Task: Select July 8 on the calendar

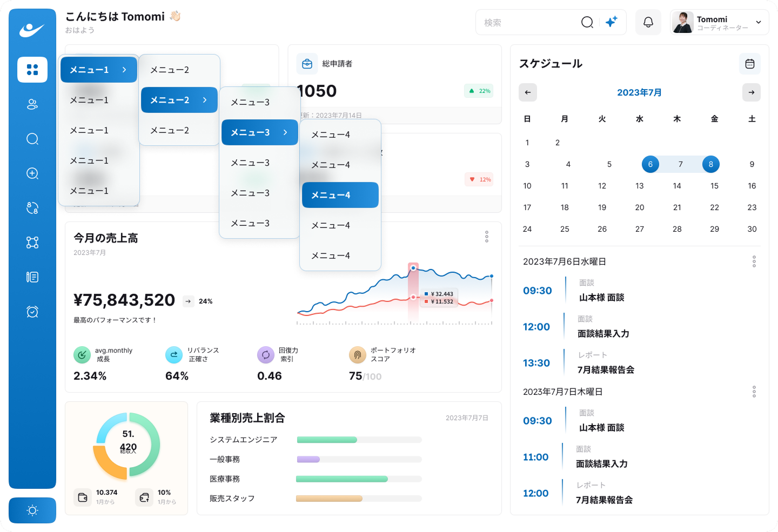Action: [x=710, y=164]
